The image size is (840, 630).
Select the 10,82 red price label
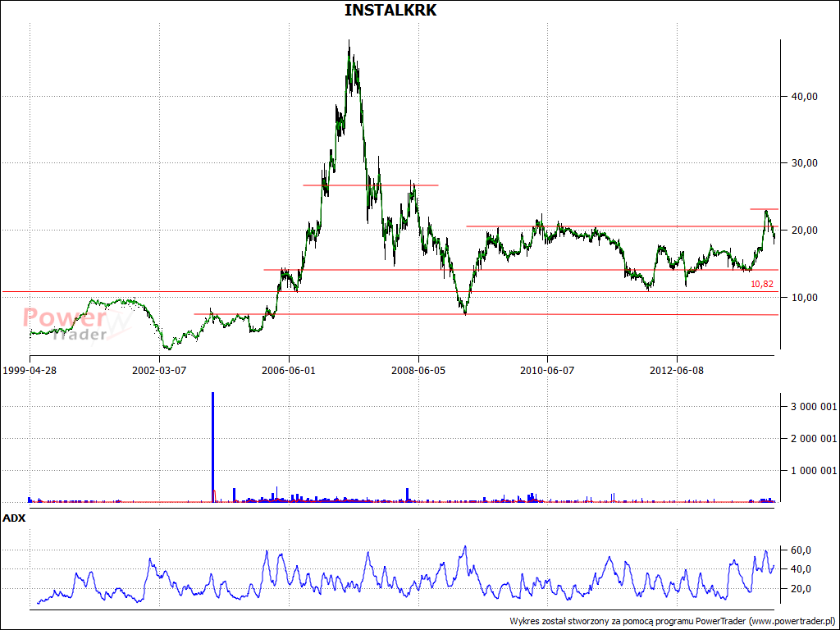point(762,284)
